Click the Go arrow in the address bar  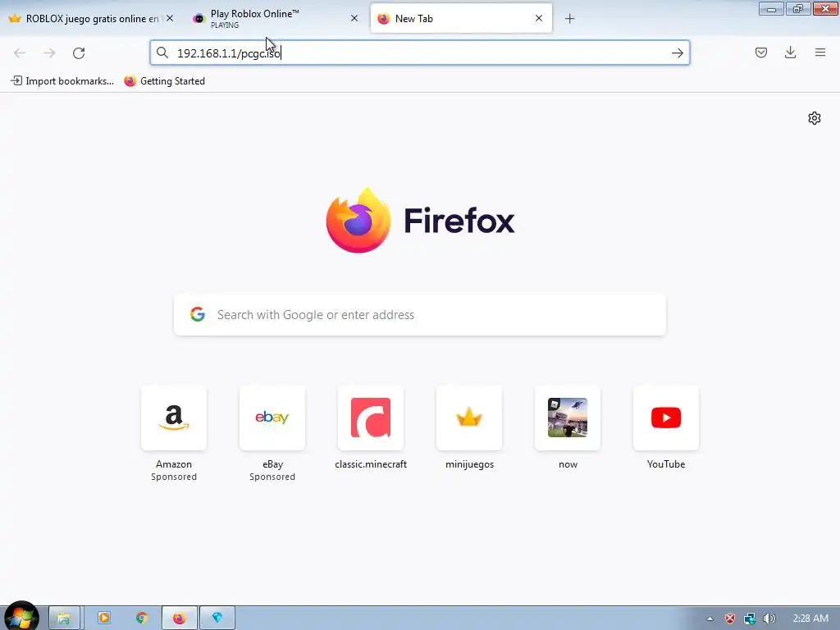[677, 53]
